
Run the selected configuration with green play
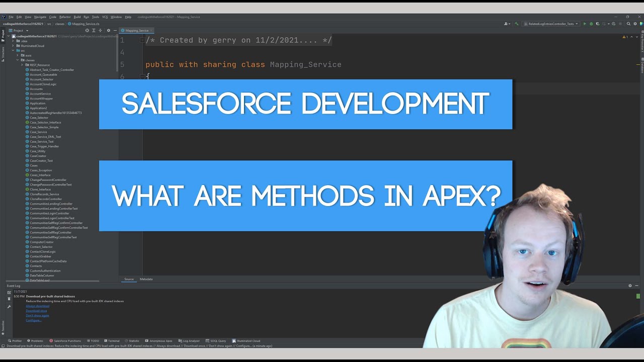point(585,24)
